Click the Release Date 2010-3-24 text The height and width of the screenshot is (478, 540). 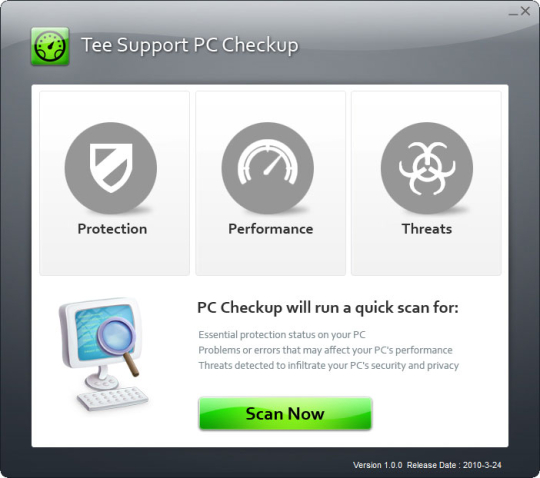point(454,465)
